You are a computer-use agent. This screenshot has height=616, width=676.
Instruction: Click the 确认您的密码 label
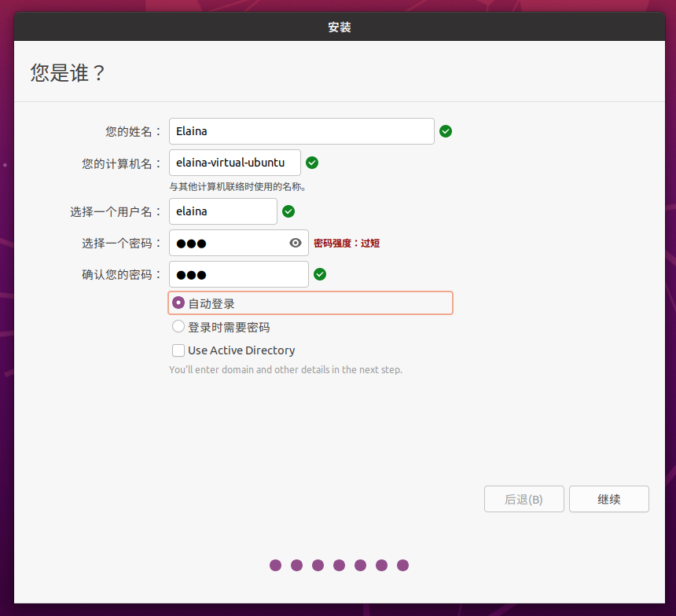[122, 274]
